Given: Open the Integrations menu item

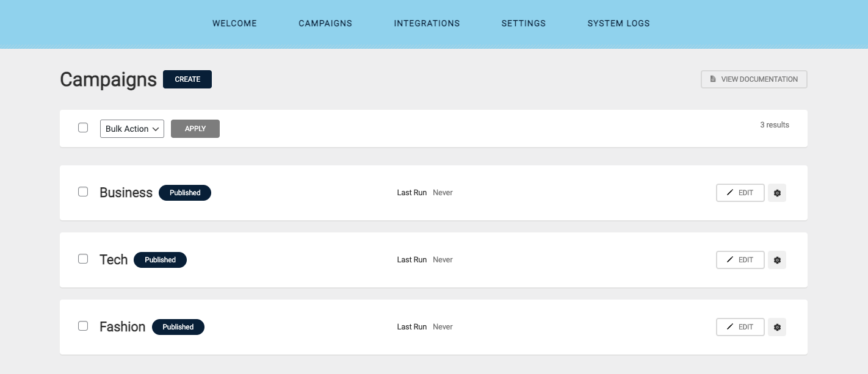Looking at the screenshot, I should tap(427, 24).
